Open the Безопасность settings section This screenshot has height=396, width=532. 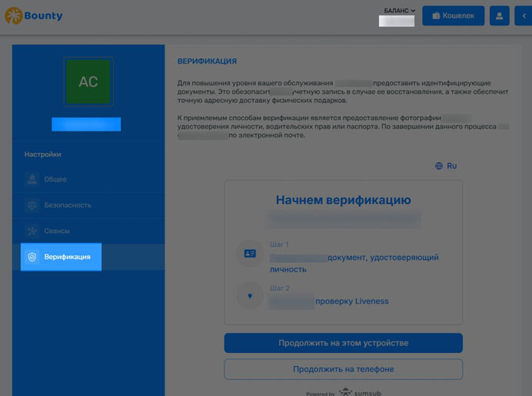[x=68, y=205]
